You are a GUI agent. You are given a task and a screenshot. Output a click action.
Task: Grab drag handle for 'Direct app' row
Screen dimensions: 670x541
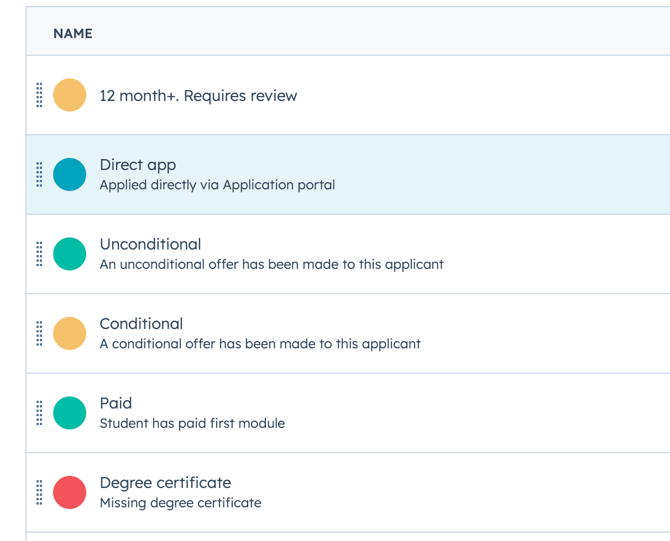pos(39,174)
